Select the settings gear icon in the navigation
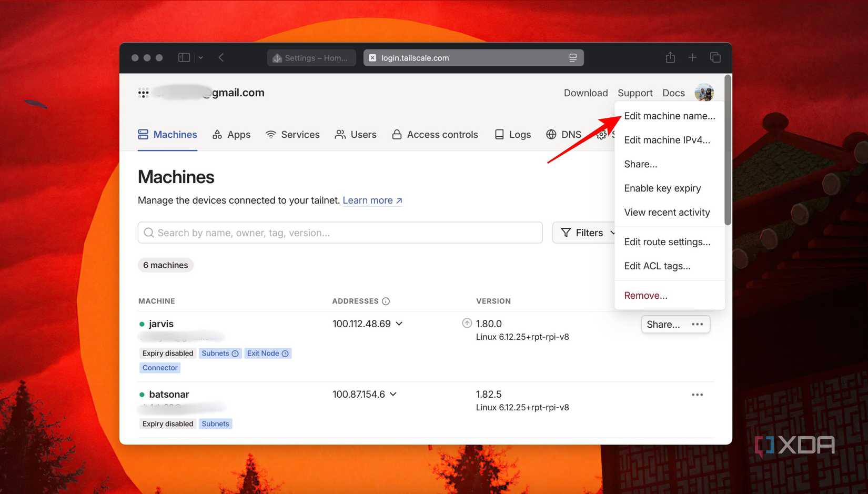The height and width of the screenshot is (494, 868). (x=602, y=135)
